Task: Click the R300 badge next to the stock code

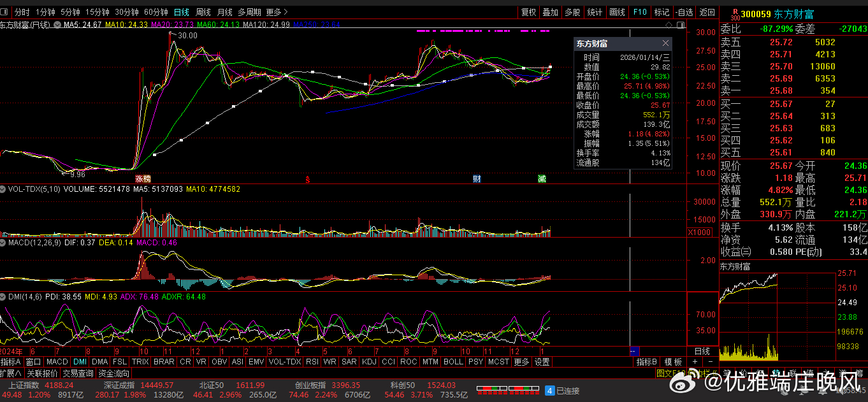Action: point(735,13)
